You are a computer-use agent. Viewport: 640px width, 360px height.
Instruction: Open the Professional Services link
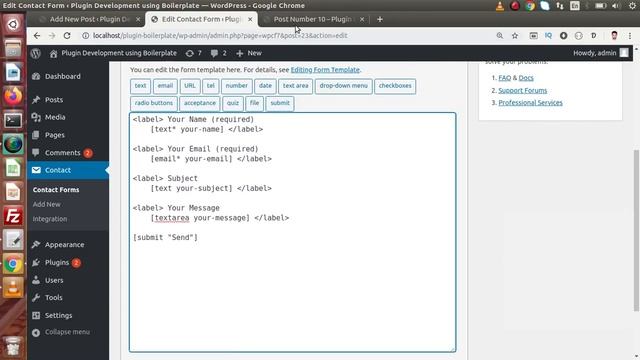click(x=530, y=103)
